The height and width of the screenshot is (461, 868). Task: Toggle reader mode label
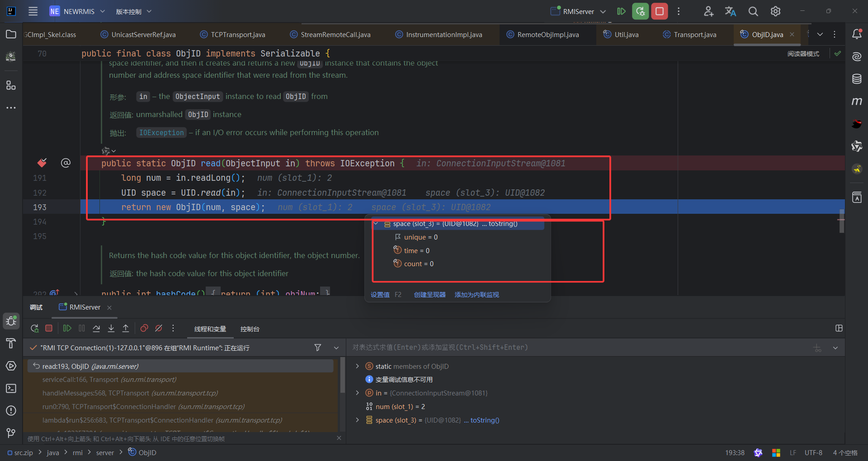coord(803,54)
